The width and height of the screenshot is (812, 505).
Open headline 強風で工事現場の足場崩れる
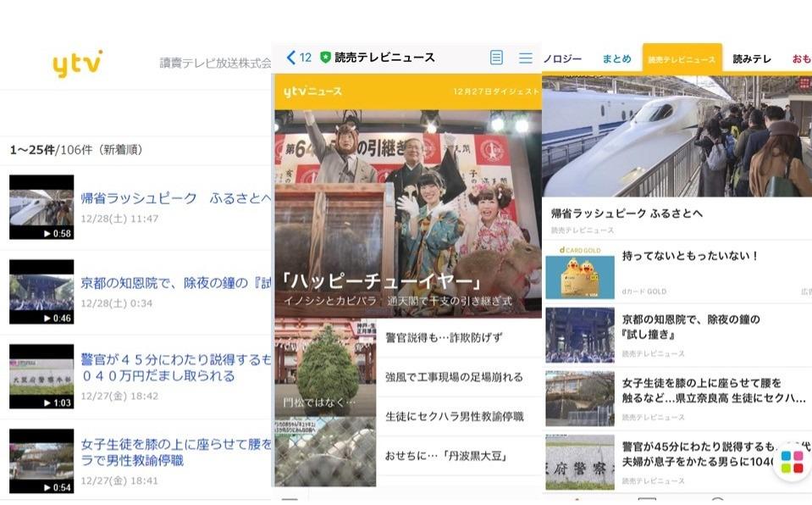point(454,377)
